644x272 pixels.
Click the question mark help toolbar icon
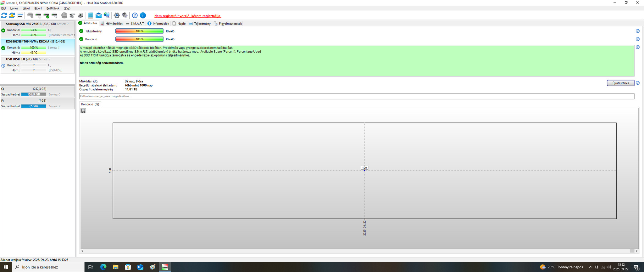point(135,15)
